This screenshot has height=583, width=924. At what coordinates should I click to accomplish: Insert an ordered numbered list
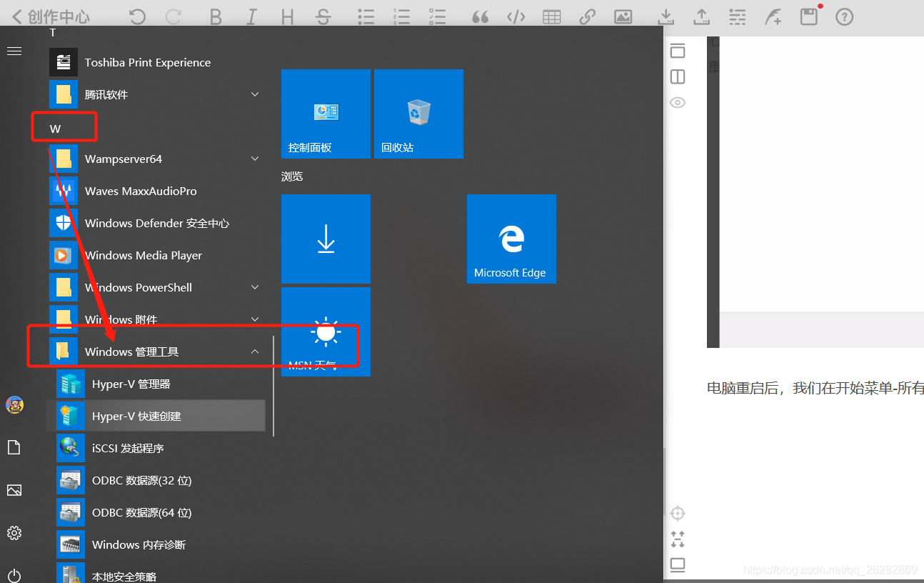point(402,16)
